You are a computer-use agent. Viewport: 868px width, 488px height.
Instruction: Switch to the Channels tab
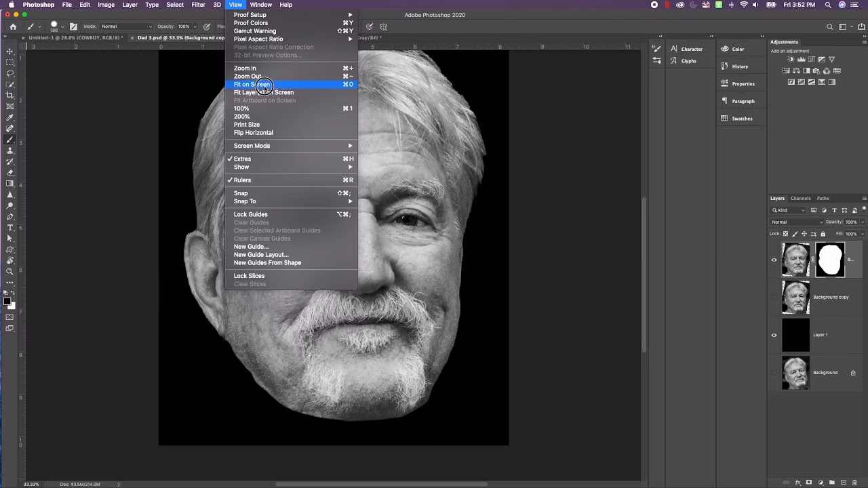point(800,199)
